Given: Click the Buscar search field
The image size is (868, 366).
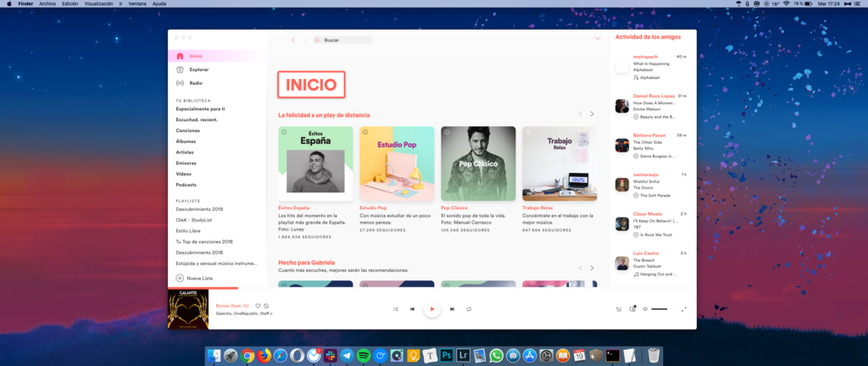Looking at the screenshot, I should pyautogui.click(x=342, y=41).
